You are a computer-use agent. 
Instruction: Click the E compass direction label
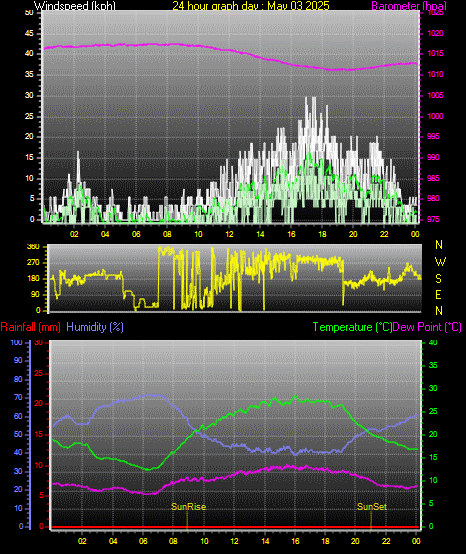[x=438, y=295]
